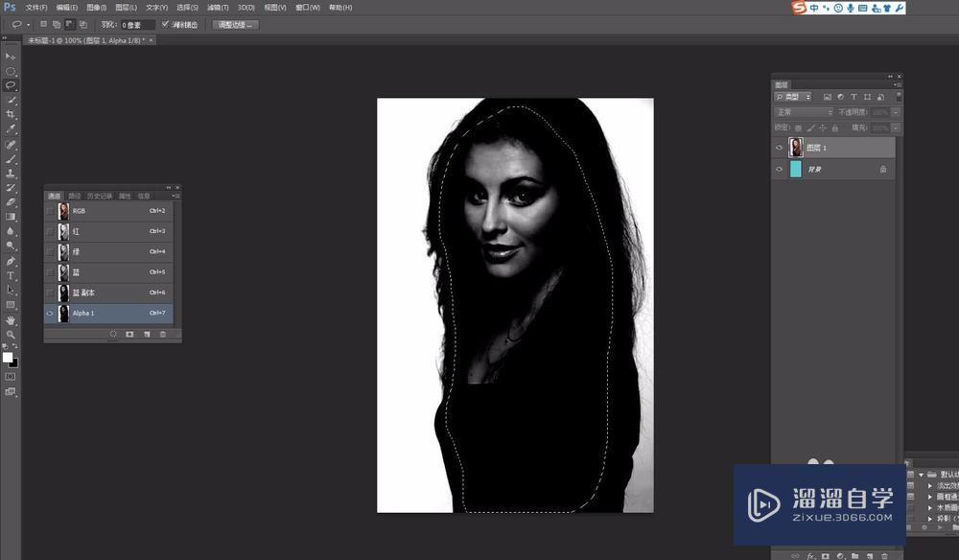Open the layer filter type dropdown
This screenshot has width=959, height=560.
793,97
